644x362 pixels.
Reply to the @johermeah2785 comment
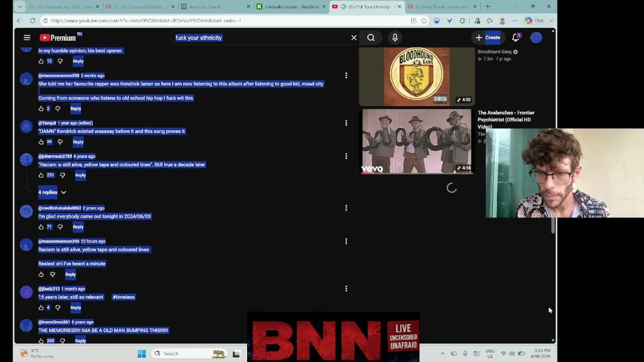(80, 175)
